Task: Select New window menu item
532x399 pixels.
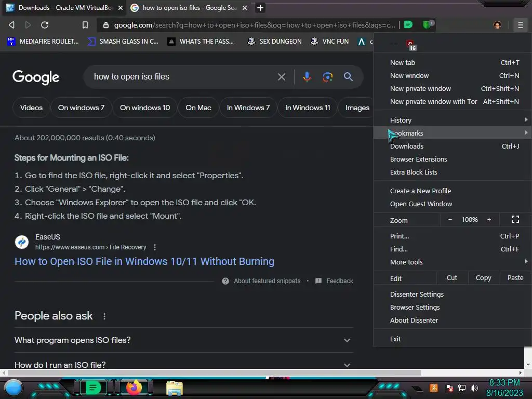Action: click(x=453, y=75)
